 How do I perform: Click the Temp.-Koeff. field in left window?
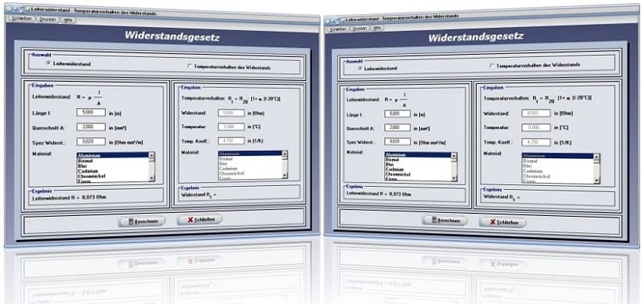pyautogui.click(x=232, y=140)
